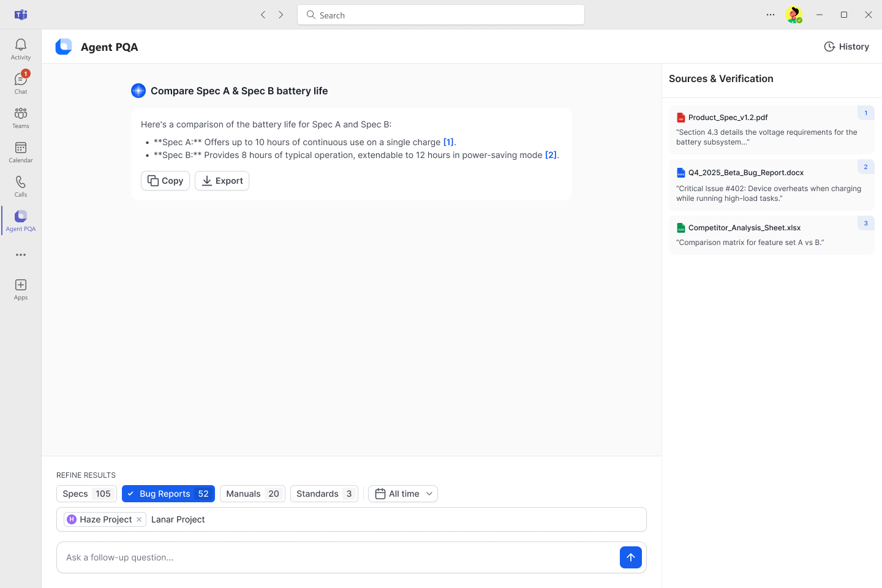Click the back navigation arrow

(x=263, y=15)
